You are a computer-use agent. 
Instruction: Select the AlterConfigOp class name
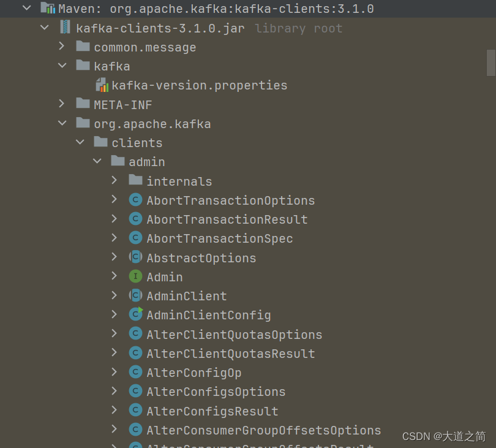pos(194,373)
